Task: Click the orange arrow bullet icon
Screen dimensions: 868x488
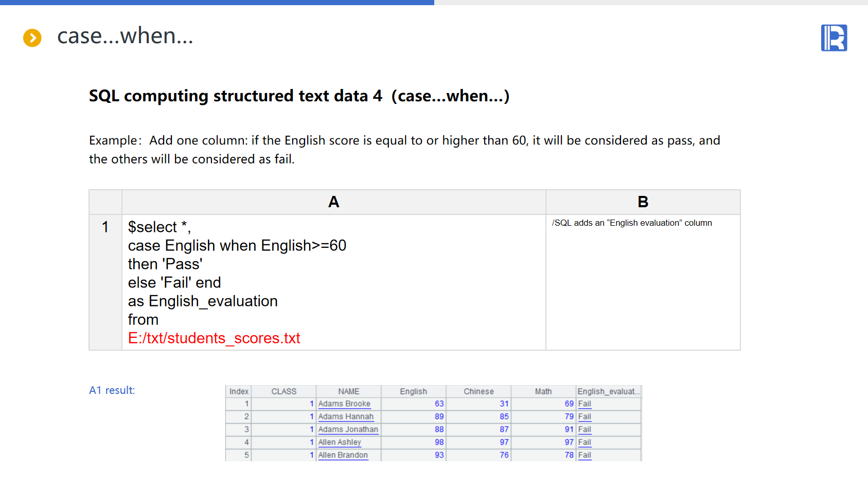Action: tap(32, 38)
